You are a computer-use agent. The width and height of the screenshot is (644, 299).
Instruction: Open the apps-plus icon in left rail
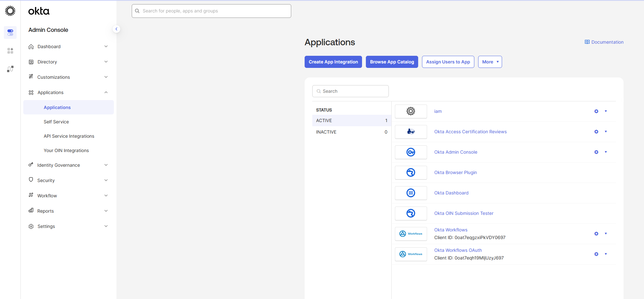pyautogui.click(x=10, y=51)
